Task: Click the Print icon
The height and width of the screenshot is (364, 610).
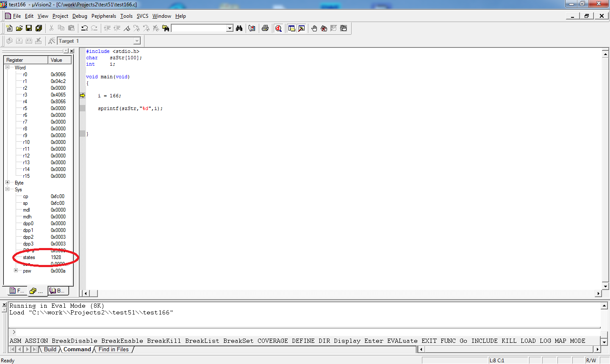Action: click(x=265, y=28)
